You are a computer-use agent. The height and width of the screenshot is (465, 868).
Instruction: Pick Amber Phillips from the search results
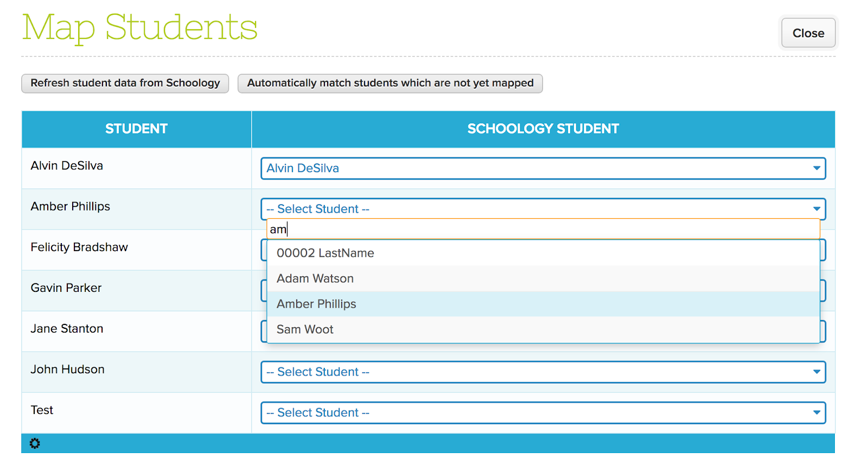point(543,304)
